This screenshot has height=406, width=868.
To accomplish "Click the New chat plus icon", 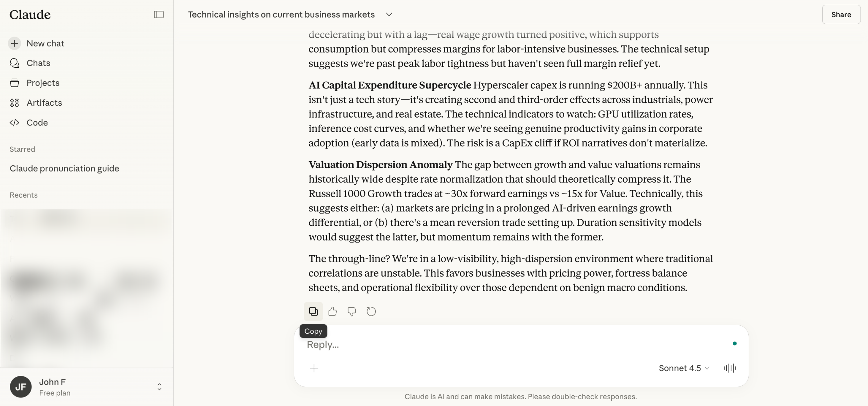I will (x=15, y=43).
